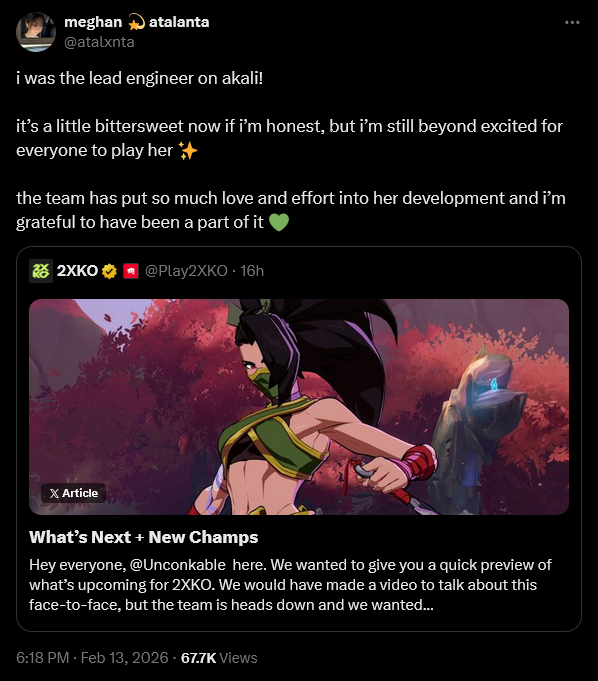Visit the @atalxnta handle link
This screenshot has height=681, width=598.
click(99, 42)
